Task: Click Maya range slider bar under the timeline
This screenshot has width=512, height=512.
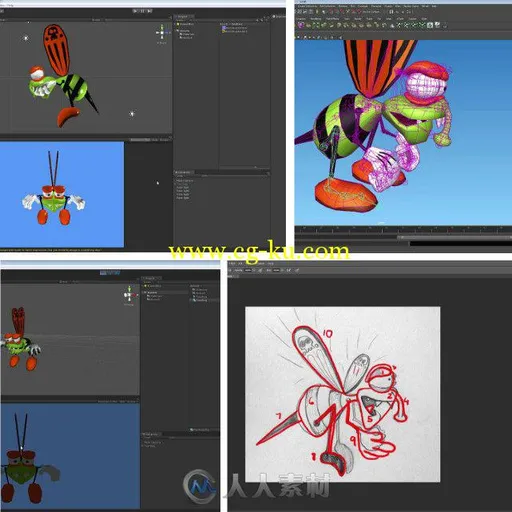Action: click(455, 237)
